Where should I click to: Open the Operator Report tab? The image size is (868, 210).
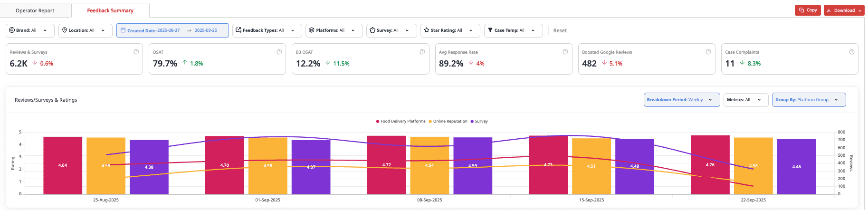(x=35, y=10)
